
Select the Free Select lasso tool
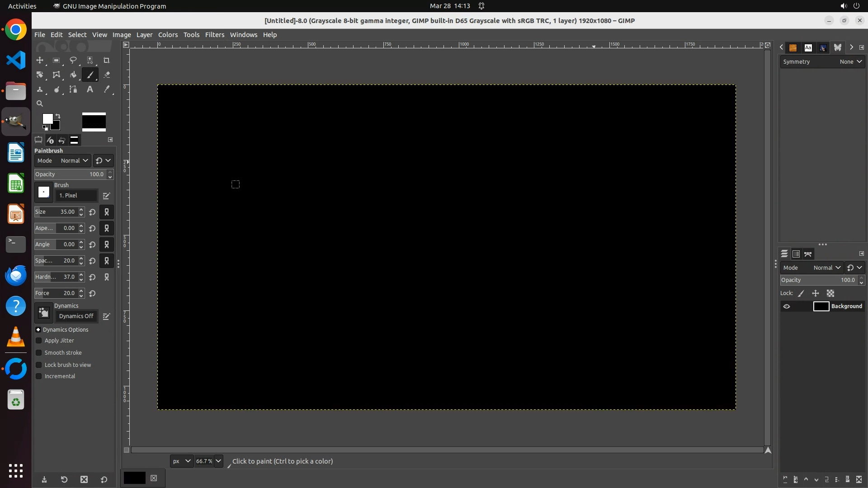pos(73,61)
